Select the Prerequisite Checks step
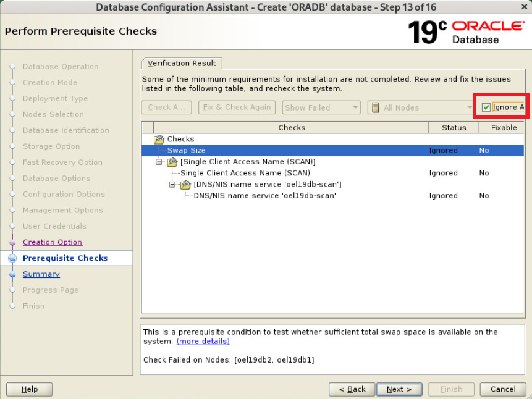This screenshot has height=399, width=532. (x=65, y=258)
